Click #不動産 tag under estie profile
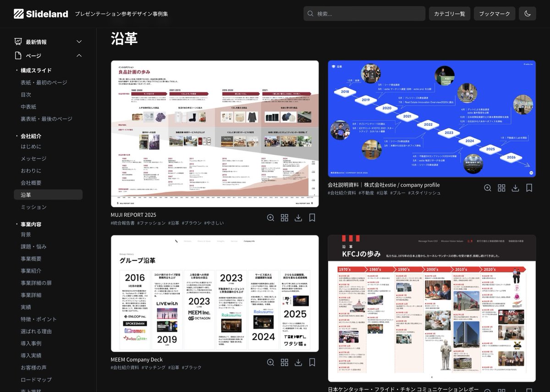The width and height of the screenshot is (550, 392). click(366, 193)
